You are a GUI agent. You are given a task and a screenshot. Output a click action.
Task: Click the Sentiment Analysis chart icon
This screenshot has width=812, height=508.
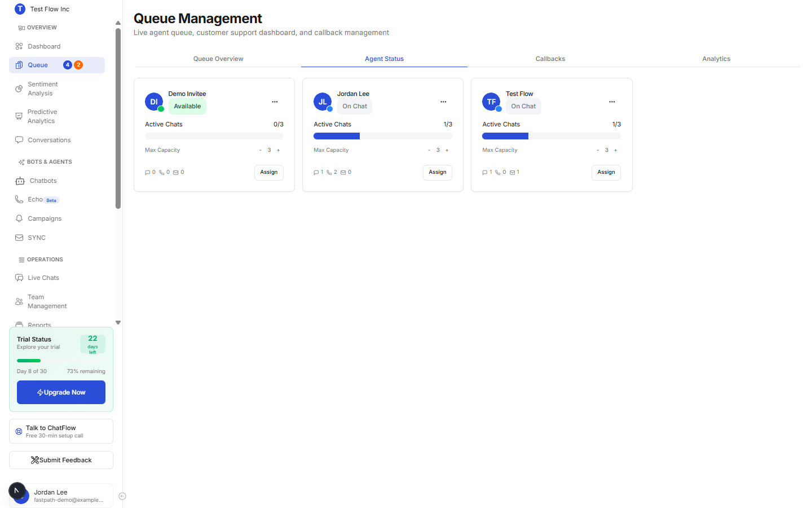click(19, 89)
